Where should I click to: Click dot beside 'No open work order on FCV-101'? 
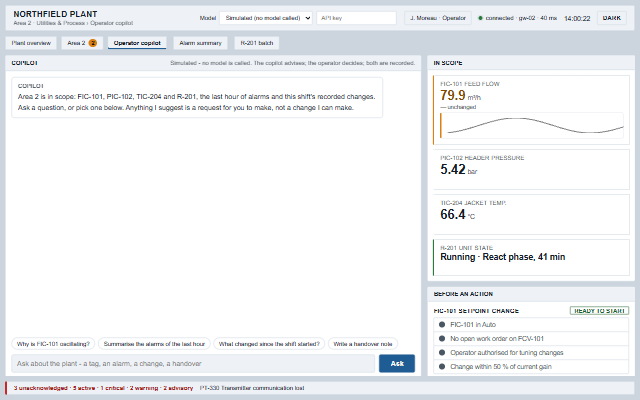442,338
